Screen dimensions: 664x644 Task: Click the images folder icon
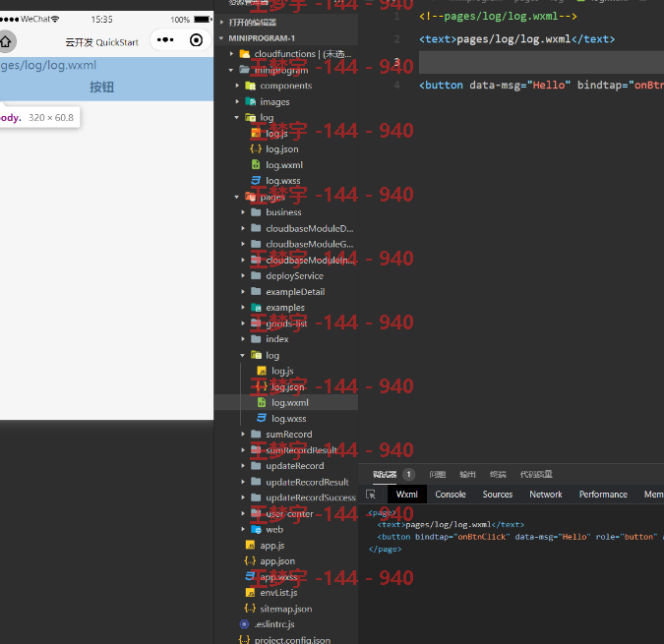pyautogui.click(x=251, y=101)
